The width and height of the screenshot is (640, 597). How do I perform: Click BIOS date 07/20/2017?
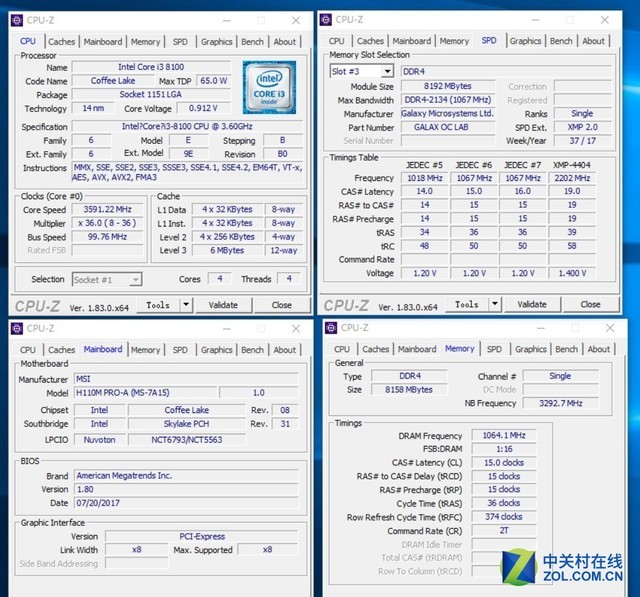[186, 503]
